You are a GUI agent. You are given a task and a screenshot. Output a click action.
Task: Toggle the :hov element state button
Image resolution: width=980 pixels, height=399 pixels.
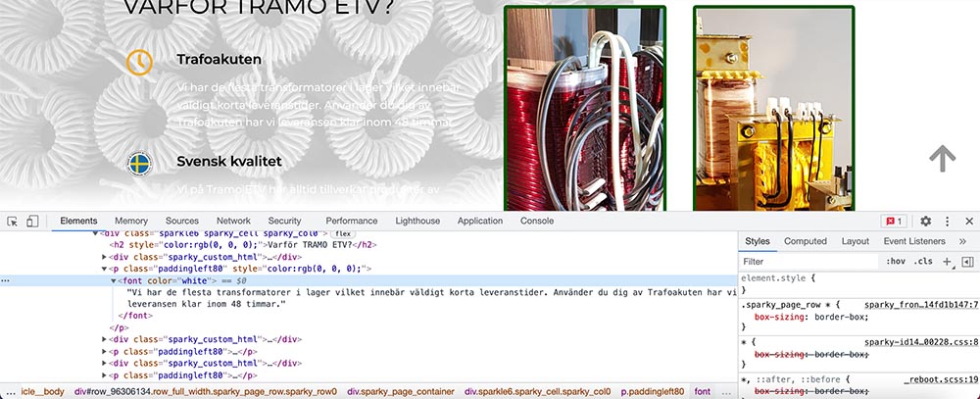pos(896,262)
